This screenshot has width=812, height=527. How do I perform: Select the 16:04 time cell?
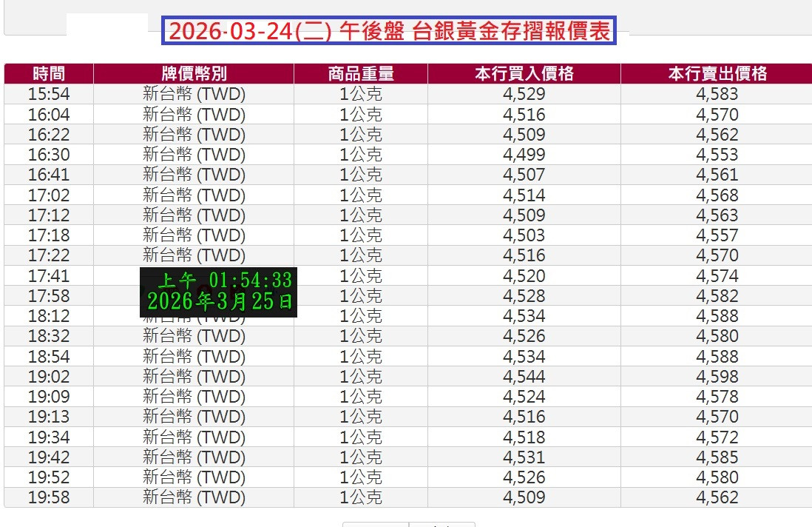(x=49, y=114)
